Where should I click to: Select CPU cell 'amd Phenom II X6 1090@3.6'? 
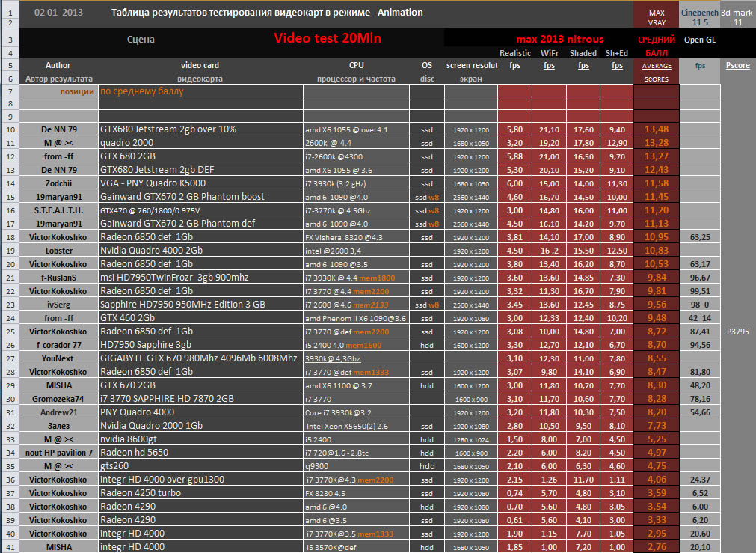tap(356, 318)
